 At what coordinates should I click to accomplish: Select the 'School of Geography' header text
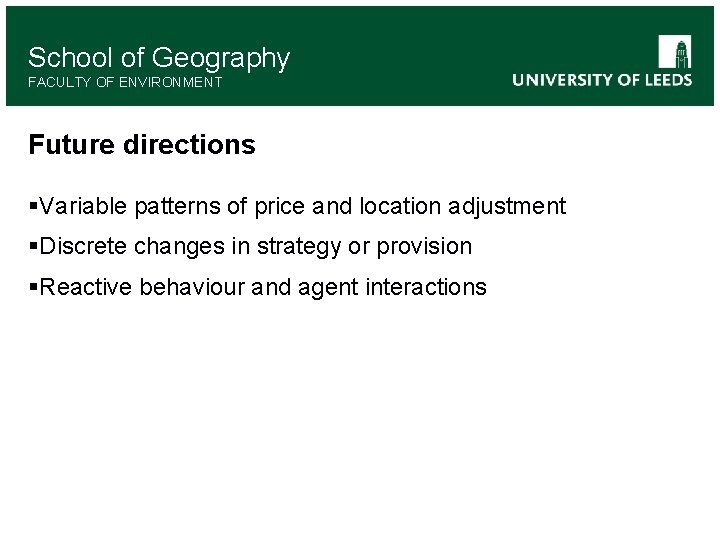159,58
